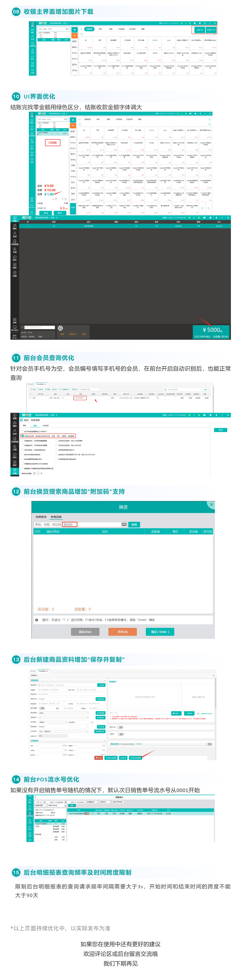Click 返回 back arrow on 收银参数 screen
The image size is (246, 980).
pyautogui.click(x=21, y=420)
